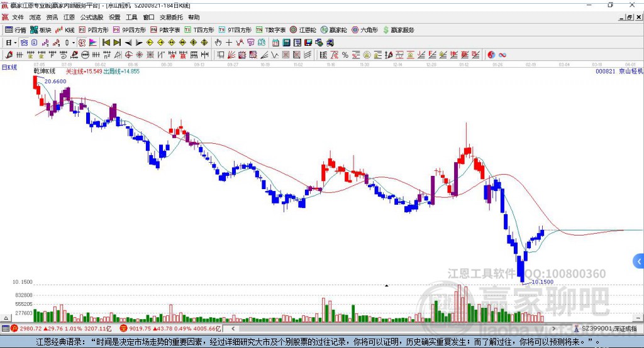Click stock code 000821 京山轻机
This screenshot has width=644, height=348.
coord(619,72)
